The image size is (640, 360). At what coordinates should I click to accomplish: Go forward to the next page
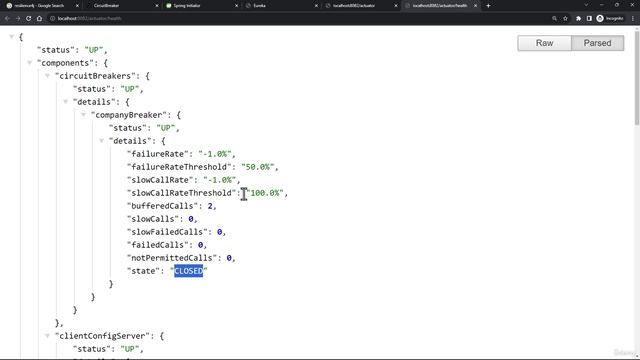18,18
